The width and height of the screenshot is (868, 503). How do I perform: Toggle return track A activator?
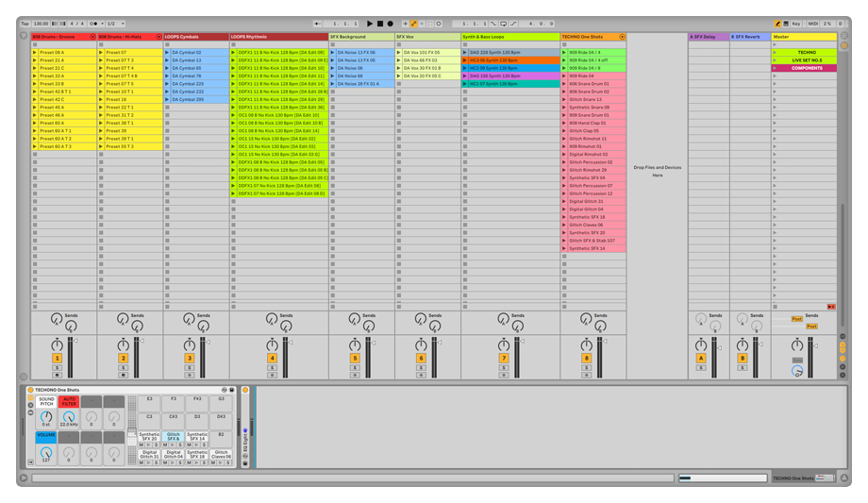(x=701, y=359)
